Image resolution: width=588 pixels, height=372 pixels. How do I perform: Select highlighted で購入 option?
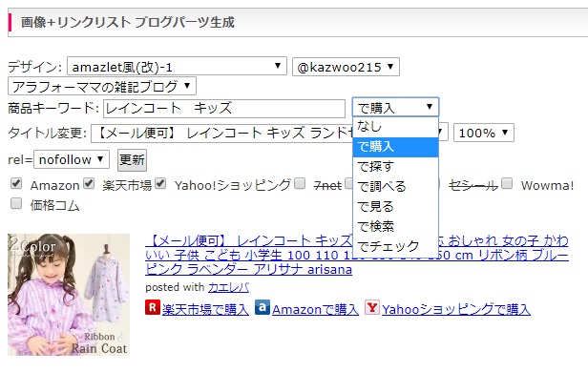[x=395, y=147]
